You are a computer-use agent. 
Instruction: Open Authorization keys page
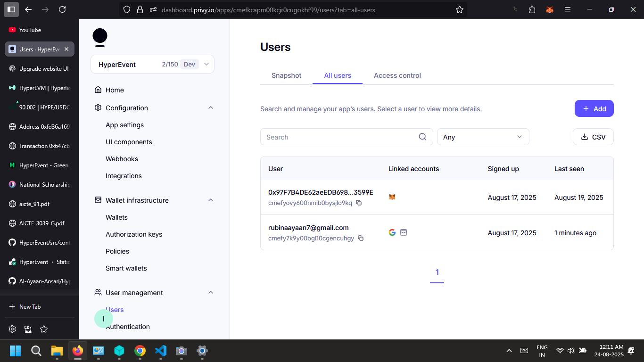coord(134,234)
